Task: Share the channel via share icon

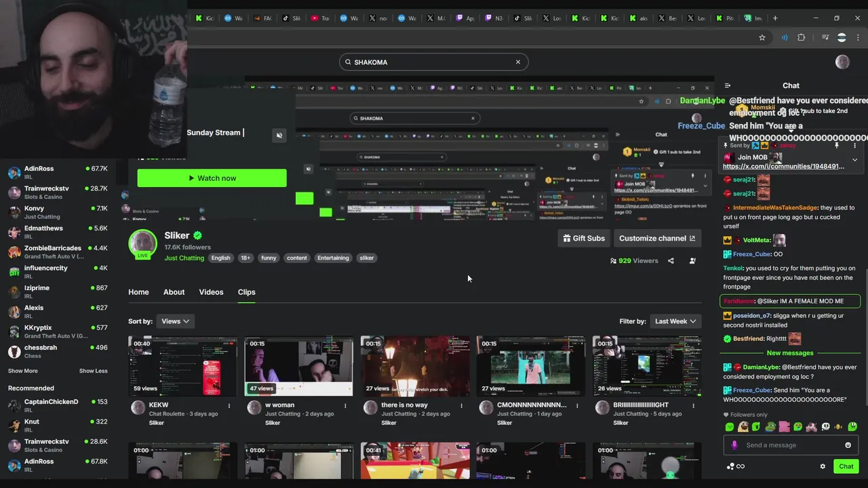Action: 671,261
